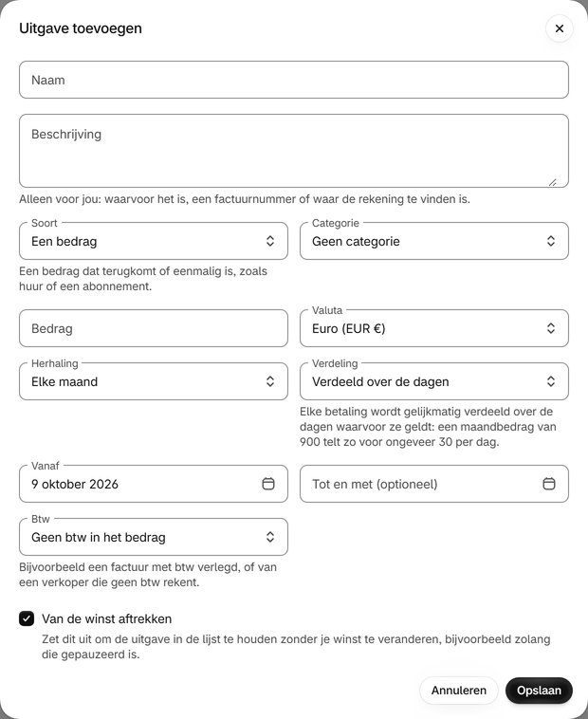588x719 pixels.
Task: Click the Opslaan button
Action: click(x=539, y=691)
